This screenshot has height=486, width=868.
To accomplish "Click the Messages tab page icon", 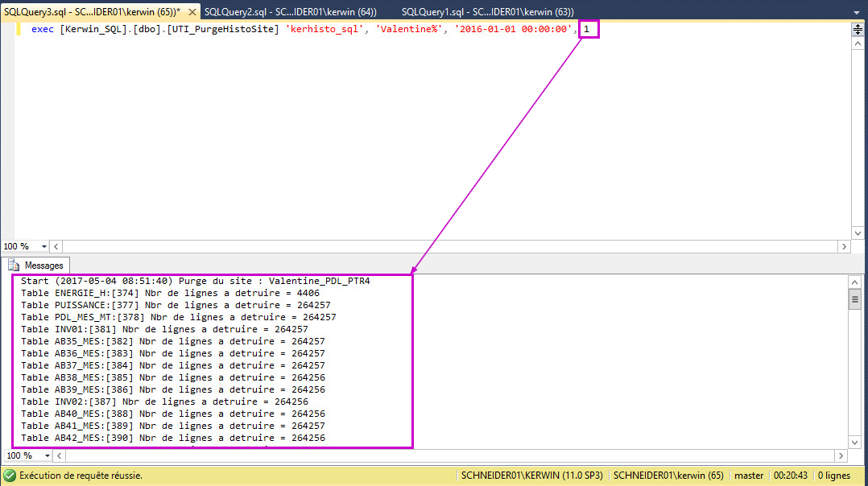I will pos(14,265).
